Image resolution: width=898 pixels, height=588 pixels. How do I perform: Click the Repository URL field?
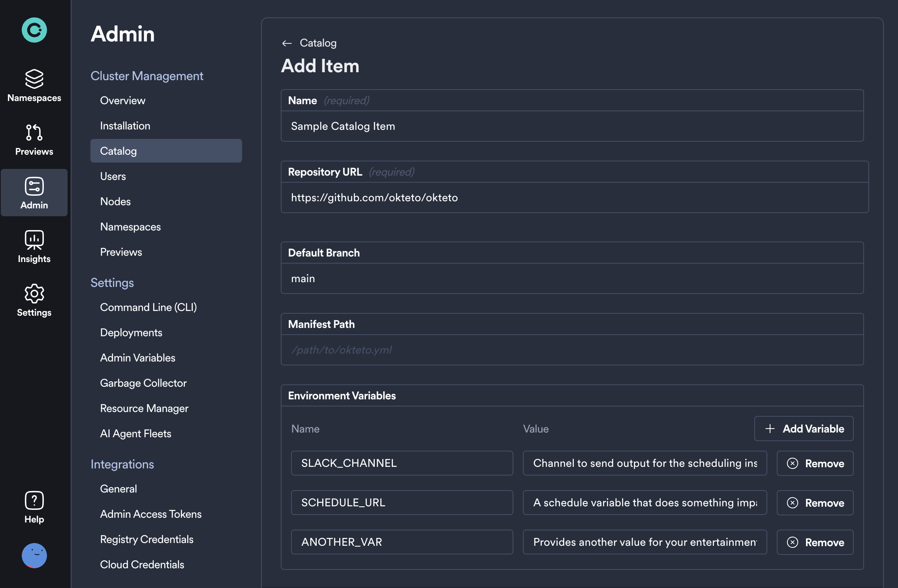[573, 198]
